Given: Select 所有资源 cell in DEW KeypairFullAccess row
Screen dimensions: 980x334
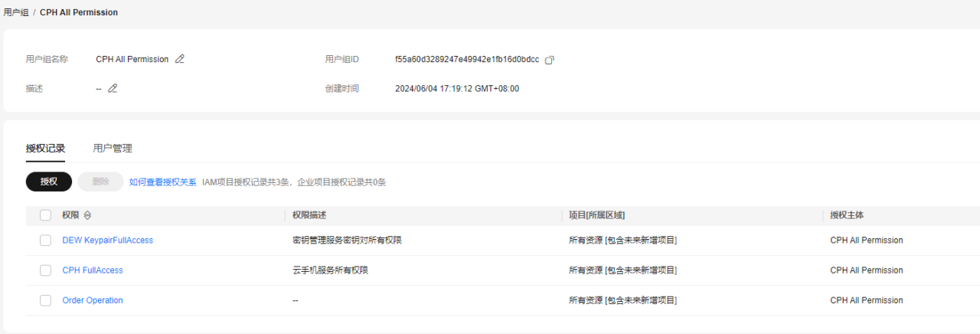Looking at the screenshot, I should 622,241.
